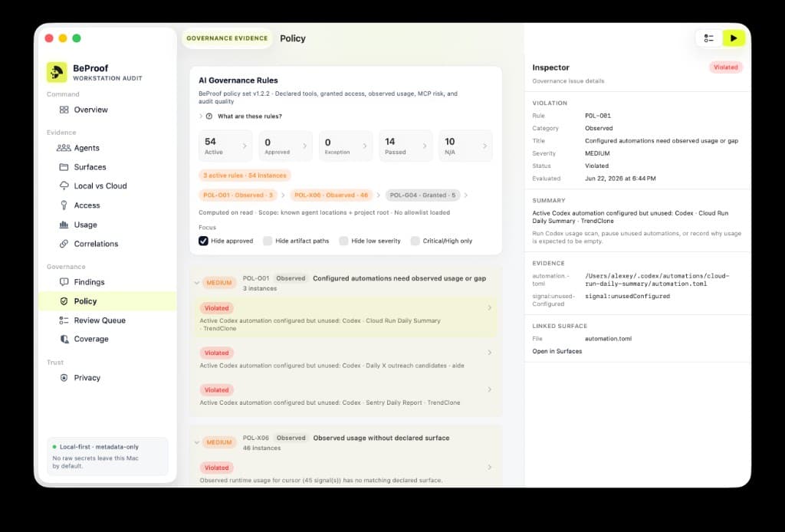Click the yellow play run button
Screen dimensions: 785x532
[x=734, y=38]
